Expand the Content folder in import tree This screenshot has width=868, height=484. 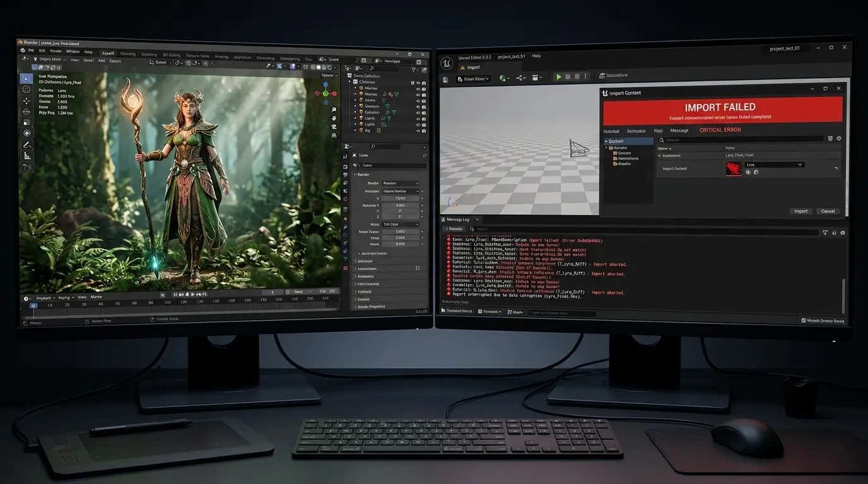point(606,141)
